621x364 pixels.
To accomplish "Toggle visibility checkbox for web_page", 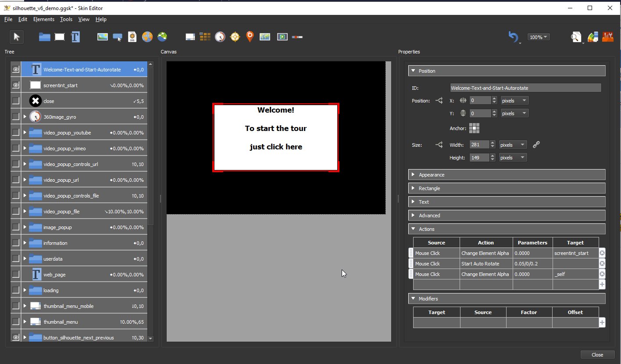I will 16,275.
